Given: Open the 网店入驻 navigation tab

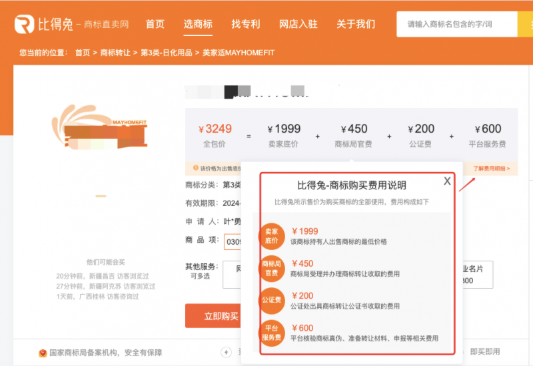Looking at the screenshot, I should coord(298,24).
